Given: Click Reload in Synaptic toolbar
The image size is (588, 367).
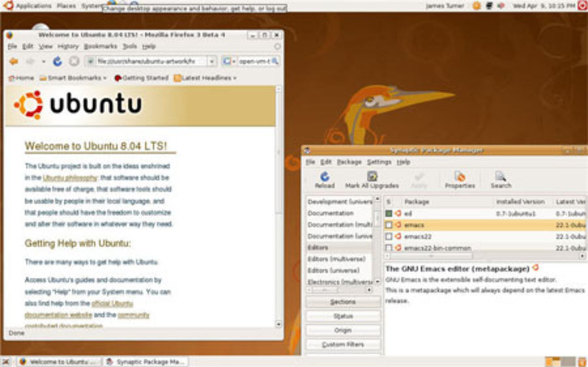Looking at the screenshot, I should click(x=325, y=180).
